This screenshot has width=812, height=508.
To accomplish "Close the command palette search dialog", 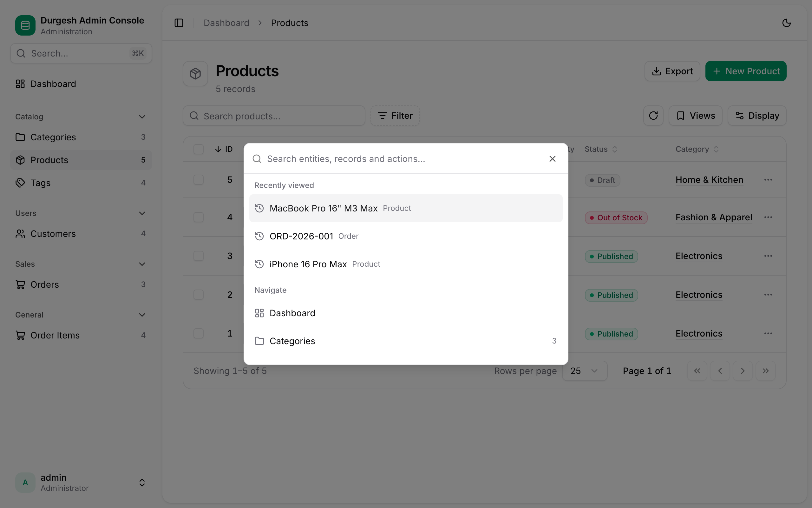I will (552, 158).
